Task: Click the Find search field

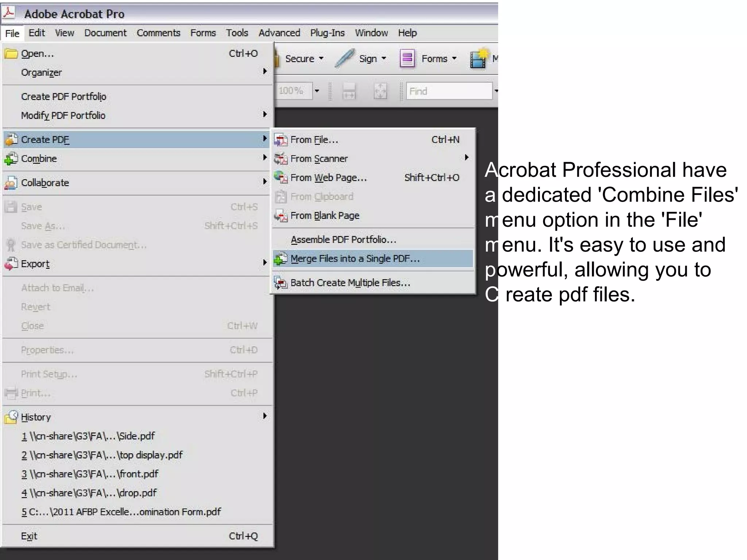Action: pos(449,91)
